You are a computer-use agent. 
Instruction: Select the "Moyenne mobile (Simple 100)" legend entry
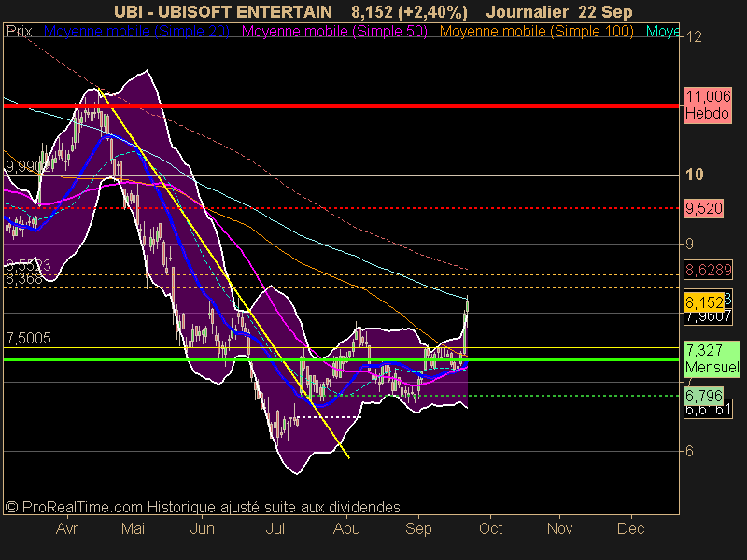(x=537, y=32)
